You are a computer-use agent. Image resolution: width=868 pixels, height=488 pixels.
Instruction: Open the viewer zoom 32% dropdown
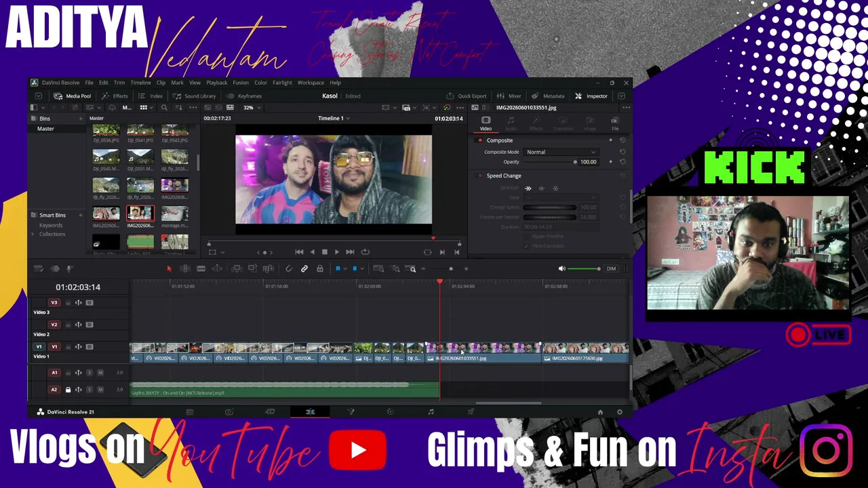coord(252,108)
